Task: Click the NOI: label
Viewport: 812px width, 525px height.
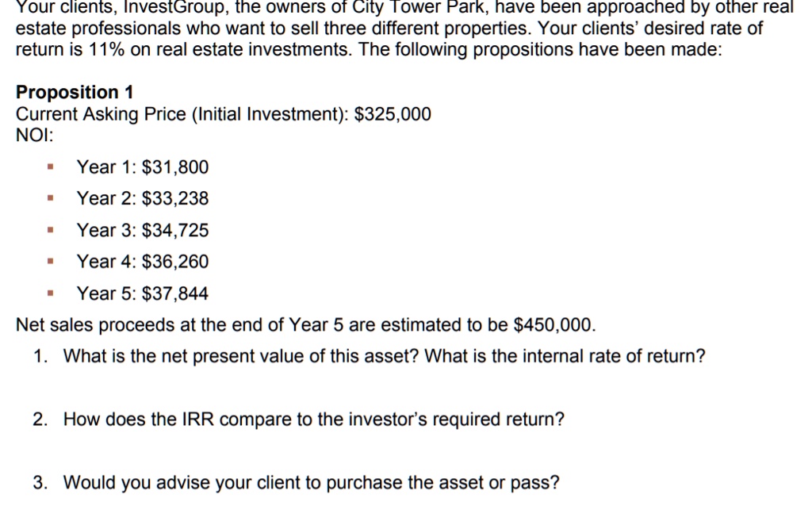Action: 35,135
